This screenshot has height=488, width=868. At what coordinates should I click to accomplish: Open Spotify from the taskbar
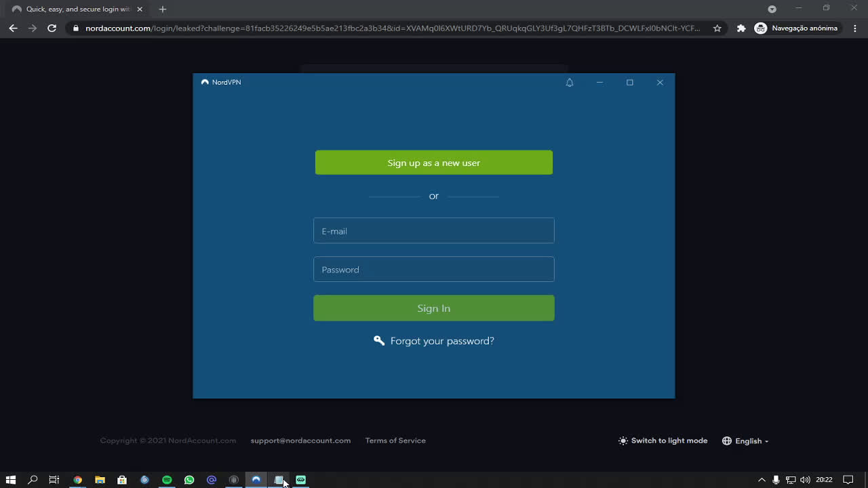click(x=167, y=480)
